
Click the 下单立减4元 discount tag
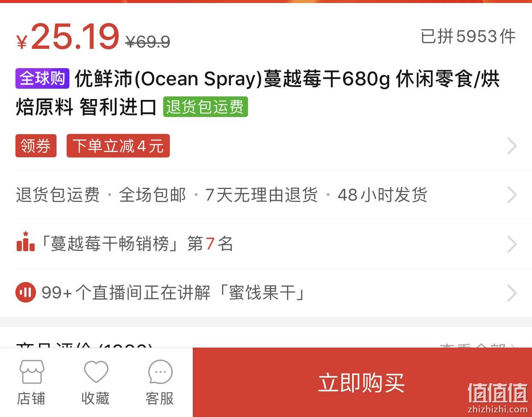pos(118,146)
